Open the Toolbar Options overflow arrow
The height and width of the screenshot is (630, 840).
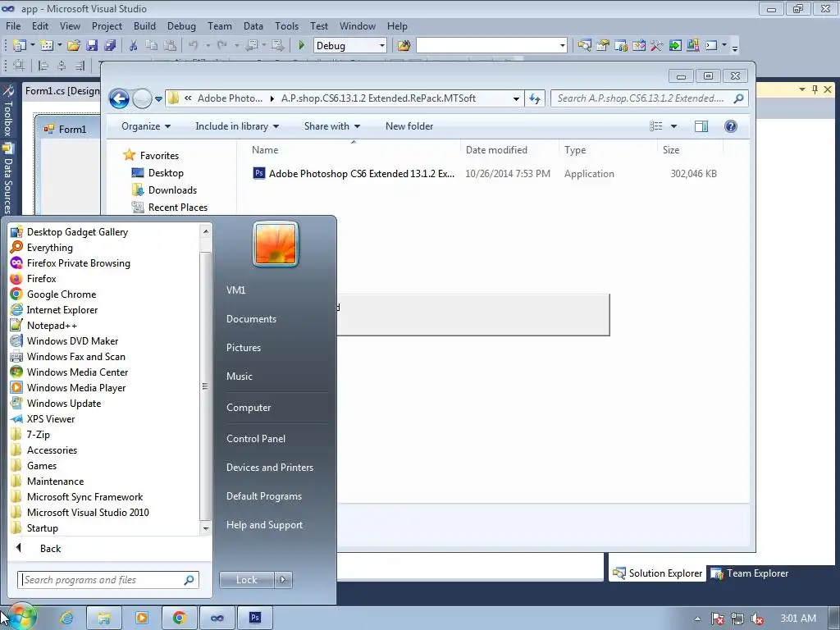[x=735, y=47]
